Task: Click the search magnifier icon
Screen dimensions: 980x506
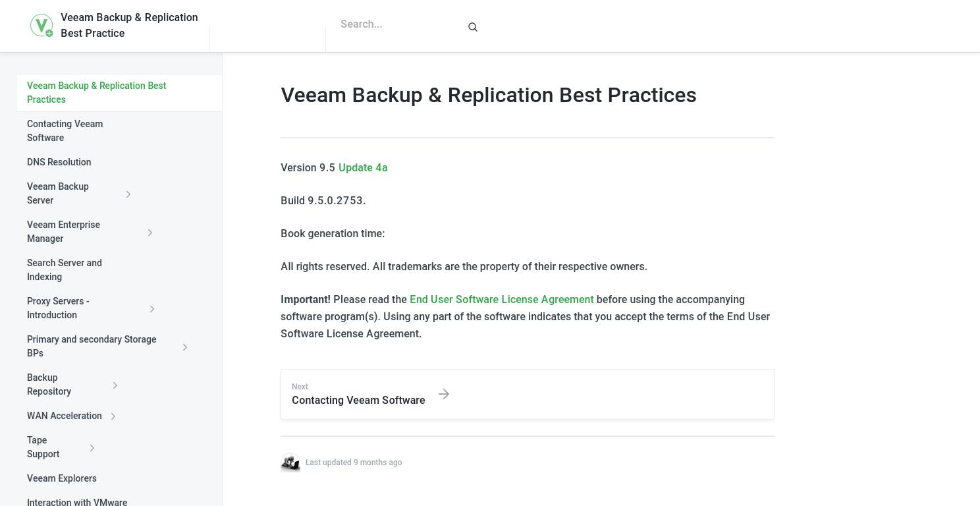Action: (x=472, y=27)
